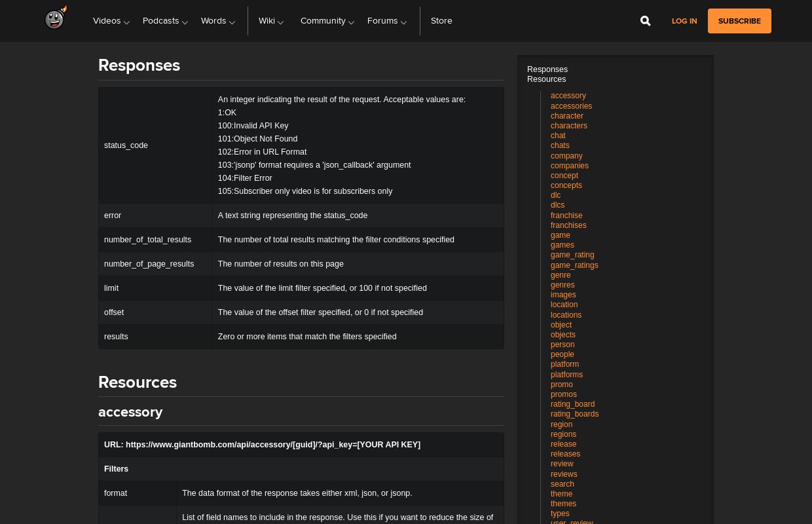The image size is (812, 524).
Task: Open the dlc resource link
Action: click(x=555, y=195)
